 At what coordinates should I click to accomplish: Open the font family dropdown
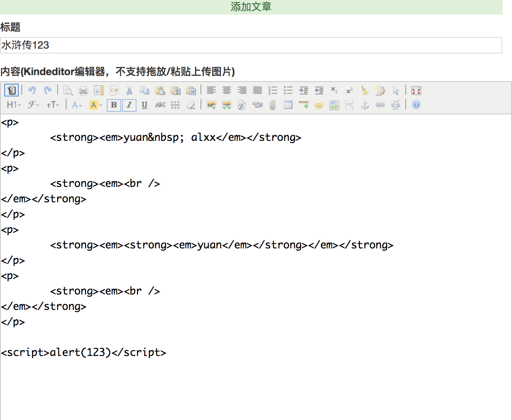(x=34, y=105)
